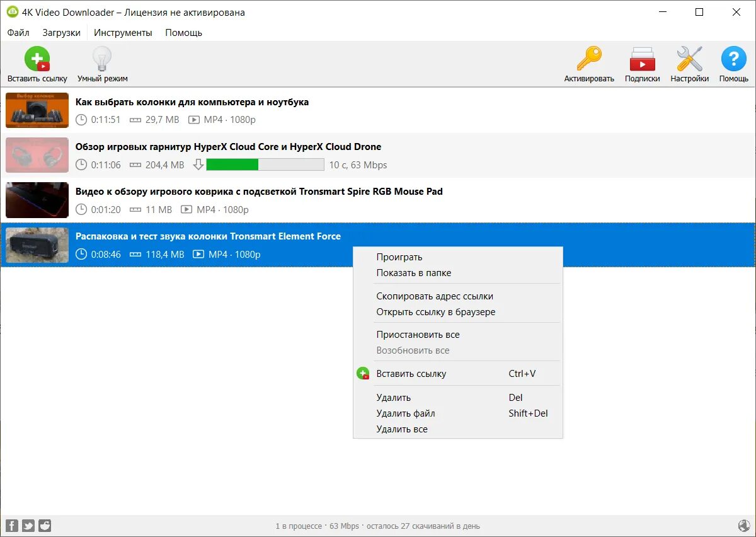
Task: Click download arrow icon of HyperX video
Action: (198, 165)
